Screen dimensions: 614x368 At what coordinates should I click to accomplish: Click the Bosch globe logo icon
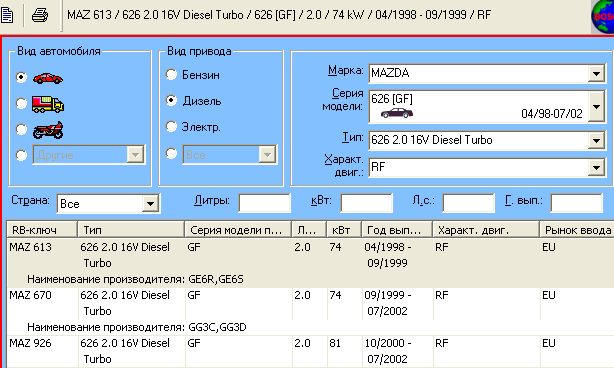602,17
